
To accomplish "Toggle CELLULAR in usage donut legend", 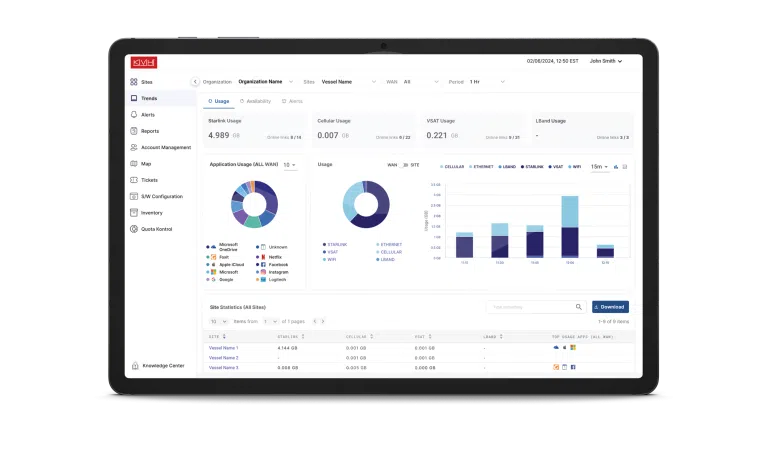I will coord(389,252).
